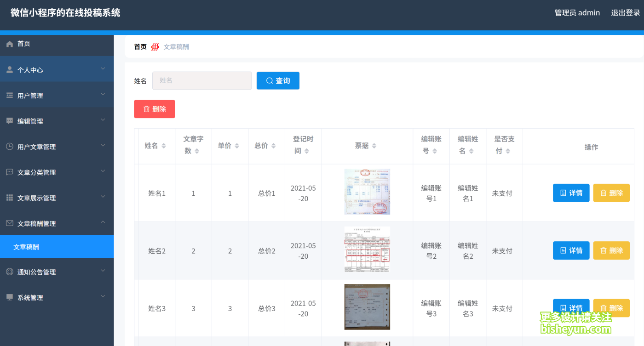Open 详情 for row 姓名2

(571, 250)
